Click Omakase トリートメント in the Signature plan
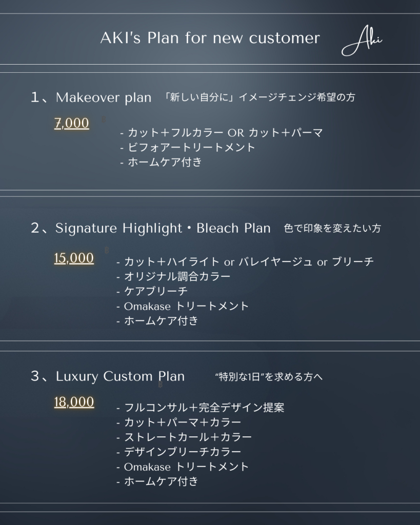Viewport: 420px width, 525px height. [x=183, y=306]
